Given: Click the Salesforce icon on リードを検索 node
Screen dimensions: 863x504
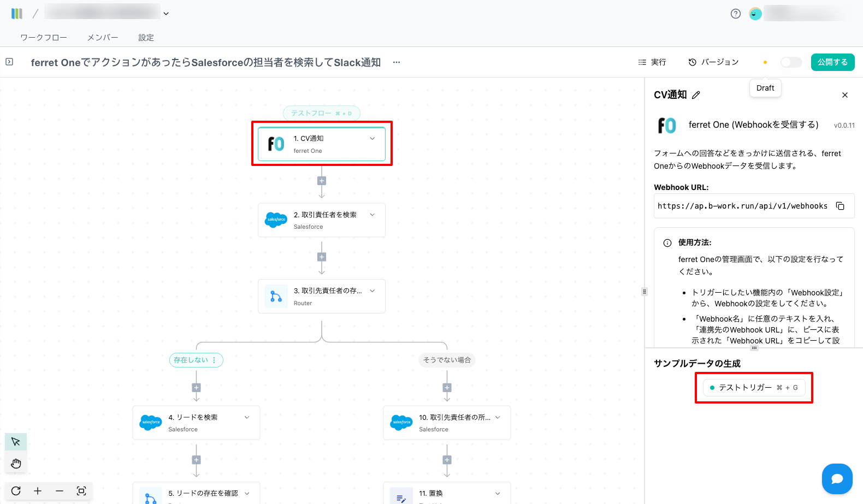Looking at the screenshot, I should [x=151, y=422].
